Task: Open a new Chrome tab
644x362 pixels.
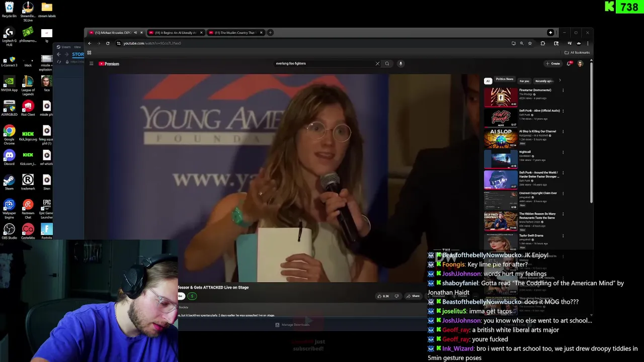Action: click(x=270, y=33)
